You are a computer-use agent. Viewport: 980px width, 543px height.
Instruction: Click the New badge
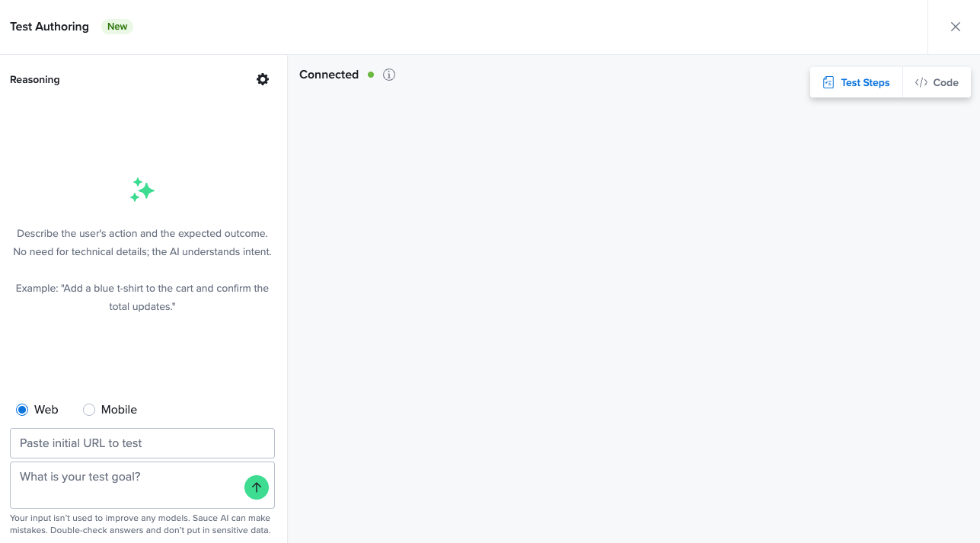point(117,27)
